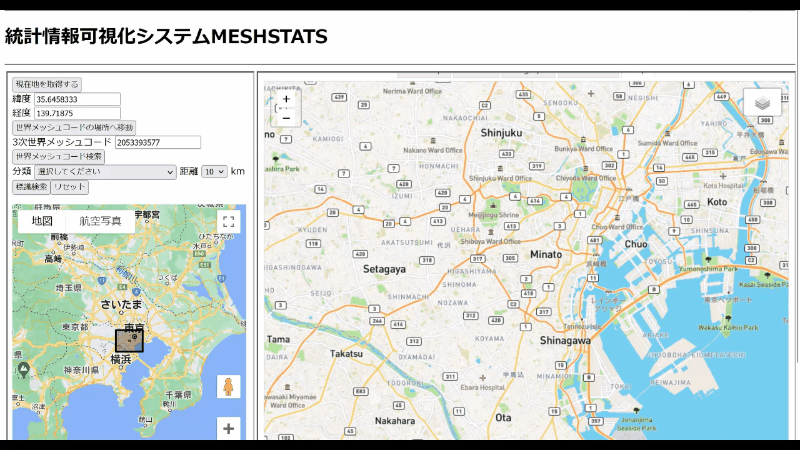800x450 pixels.
Task: Click 世界メッシュコードの場所へ移動 button
Action: (74, 128)
